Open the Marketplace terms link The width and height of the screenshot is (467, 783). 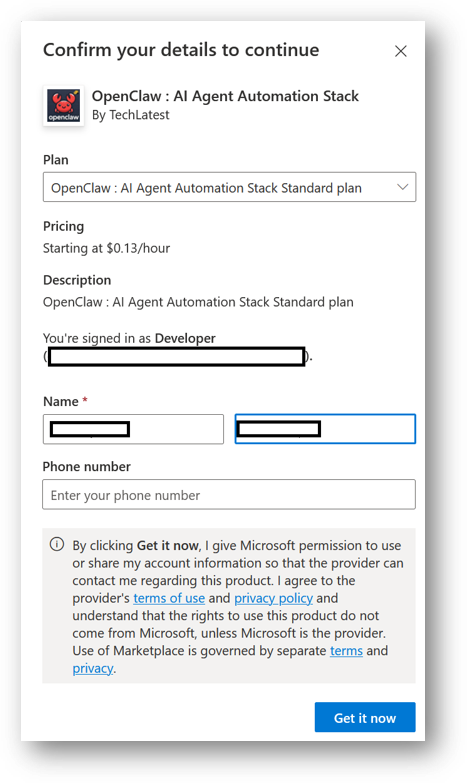[346, 651]
